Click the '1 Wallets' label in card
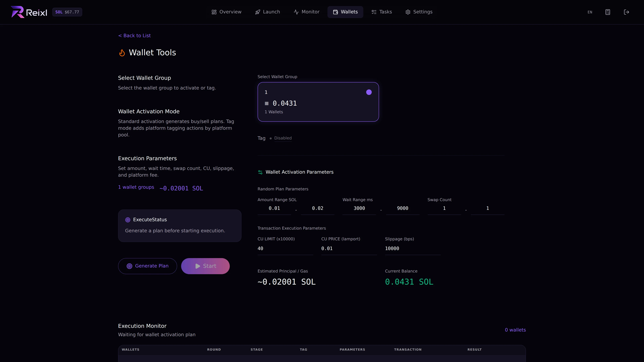Image resolution: width=644 pixels, height=362 pixels. 274,112
